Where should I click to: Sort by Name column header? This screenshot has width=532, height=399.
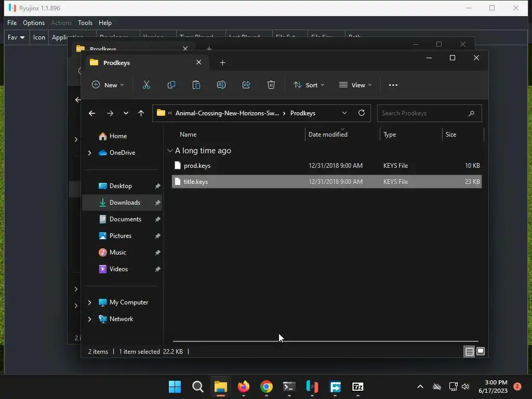click(x=188, y=135)
